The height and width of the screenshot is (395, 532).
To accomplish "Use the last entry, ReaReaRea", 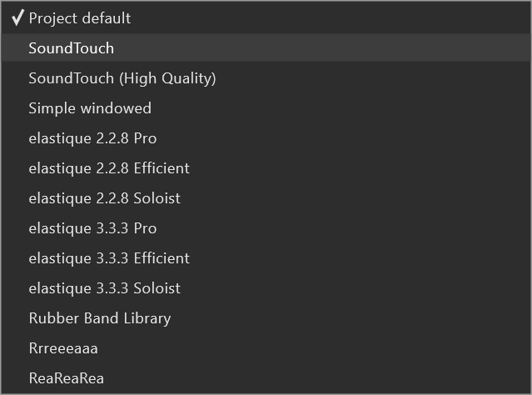I will click(x=266, y=378).
